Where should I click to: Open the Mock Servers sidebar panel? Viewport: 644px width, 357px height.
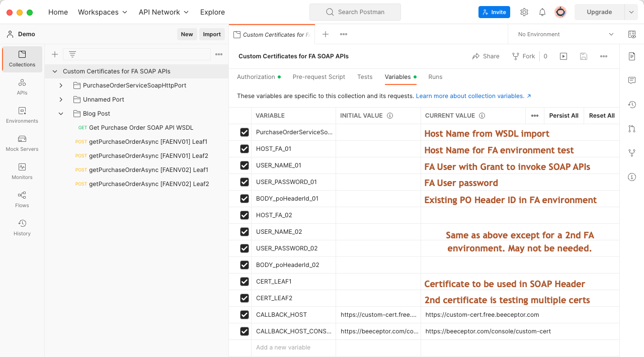22,143
